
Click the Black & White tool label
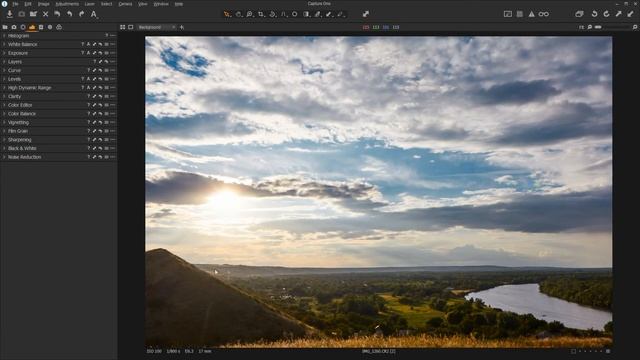coord(22,148)
